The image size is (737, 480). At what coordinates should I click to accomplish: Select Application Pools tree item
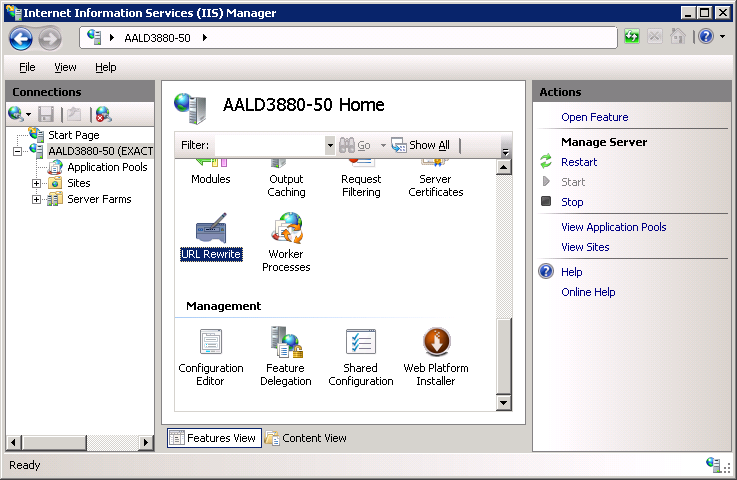(x=107, y=167)
